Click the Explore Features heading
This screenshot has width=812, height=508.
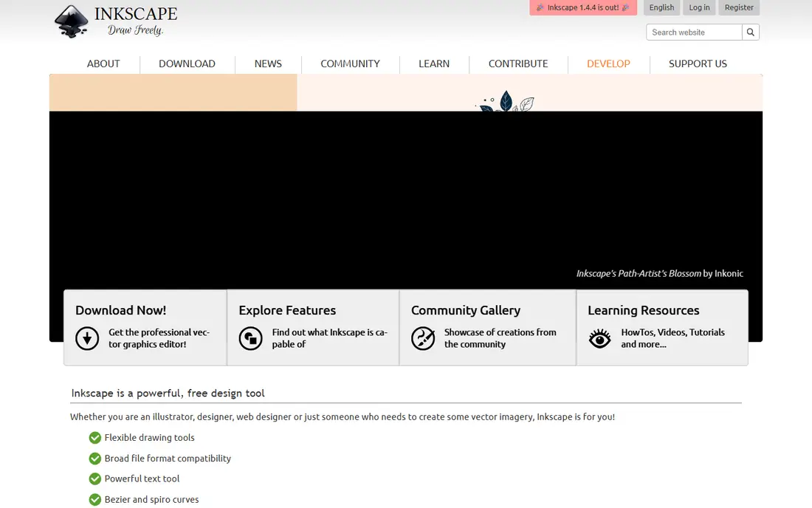[287, 310]
